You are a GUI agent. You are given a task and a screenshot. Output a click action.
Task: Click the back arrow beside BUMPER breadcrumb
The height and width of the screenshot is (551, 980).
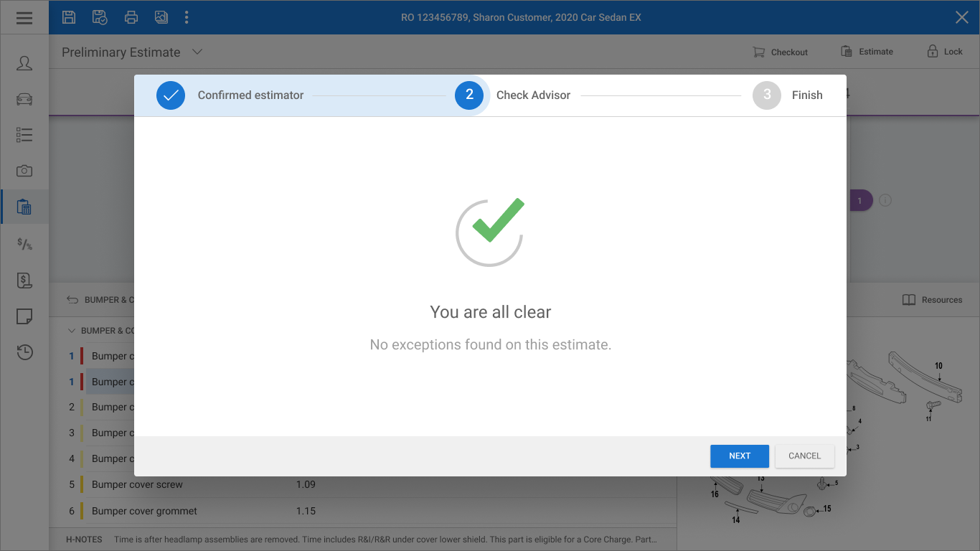click(x=72, y=300)
